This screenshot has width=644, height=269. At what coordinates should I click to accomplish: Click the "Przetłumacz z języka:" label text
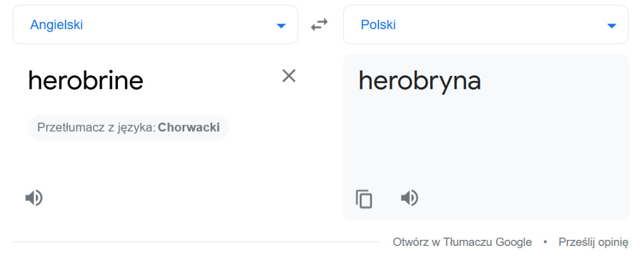[96, 128]
